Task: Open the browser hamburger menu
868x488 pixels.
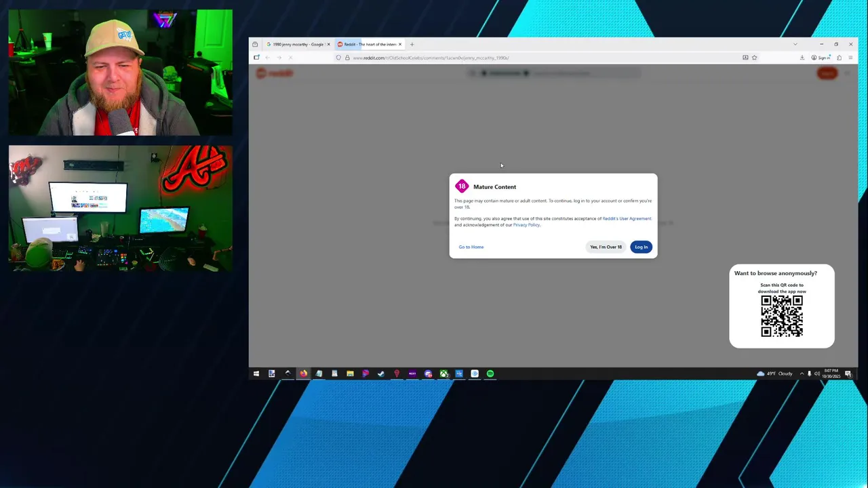Action: pyautogui.click(x=850, y=58)
